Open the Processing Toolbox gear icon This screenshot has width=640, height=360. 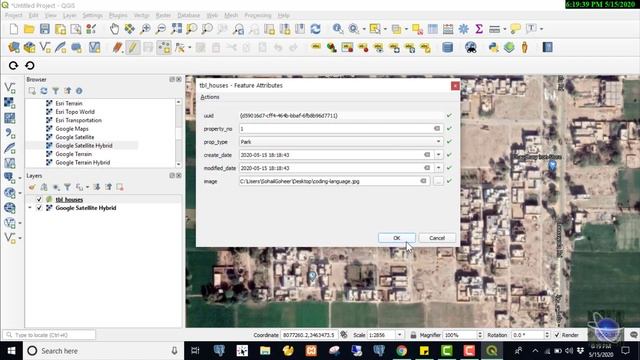click(x=464, y=29)
